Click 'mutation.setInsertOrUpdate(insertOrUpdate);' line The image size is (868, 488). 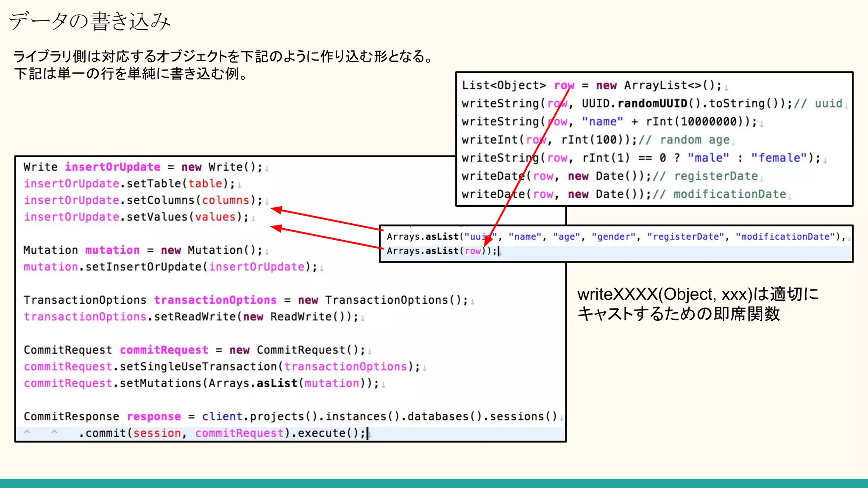pyautogui.click(x=170, y=266)
